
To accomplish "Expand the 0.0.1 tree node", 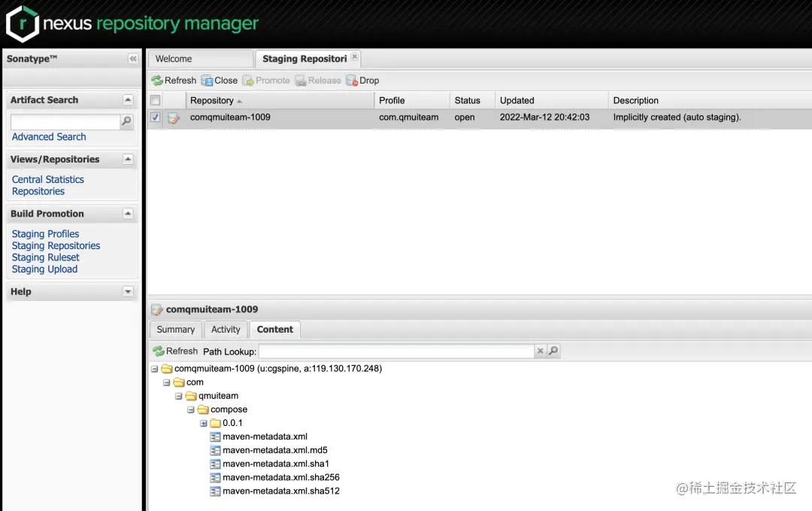I will (x=204, y=424).
